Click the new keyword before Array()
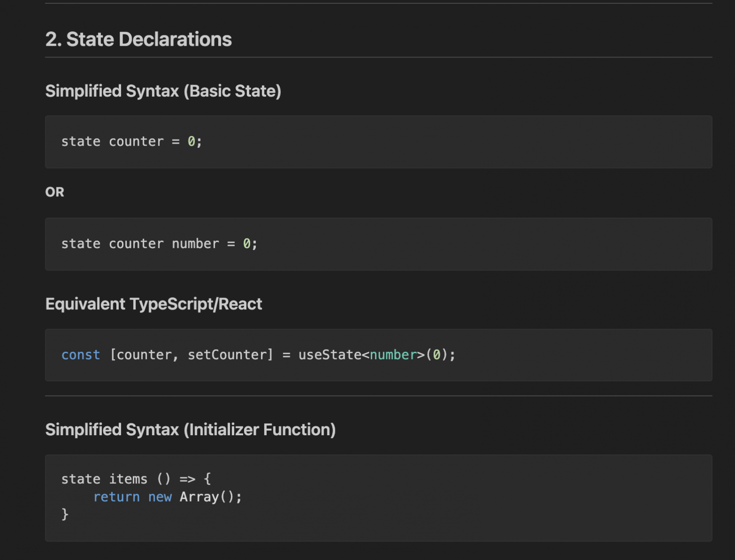Image resolution: width=735 pixels, height=560 pixels. [x=161, y=496]
